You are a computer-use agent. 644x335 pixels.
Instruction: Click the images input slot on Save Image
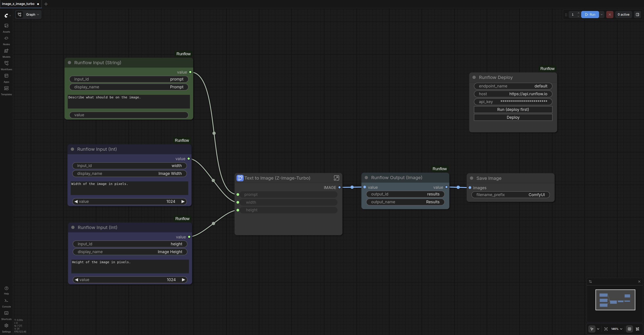(x=470, y=188)
